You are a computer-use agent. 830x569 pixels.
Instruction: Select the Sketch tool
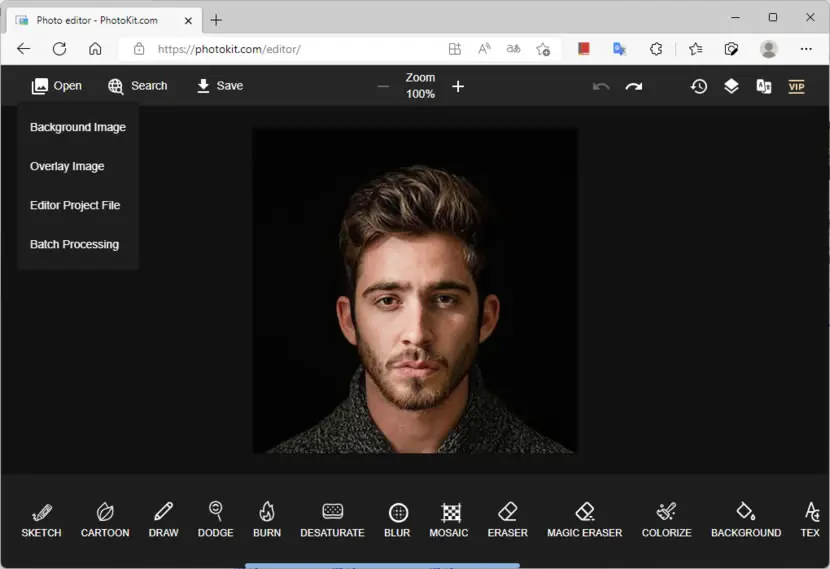point(41,519)
